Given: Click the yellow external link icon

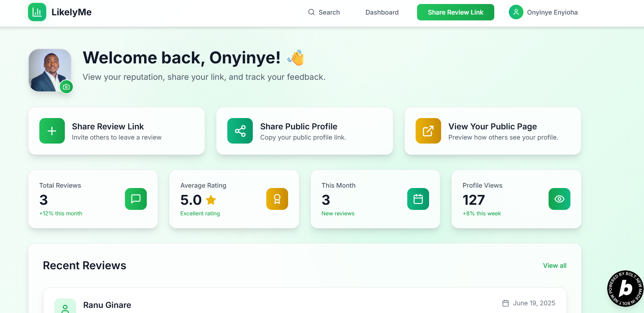Looking at the screenshot, I should tap(428, 131).
